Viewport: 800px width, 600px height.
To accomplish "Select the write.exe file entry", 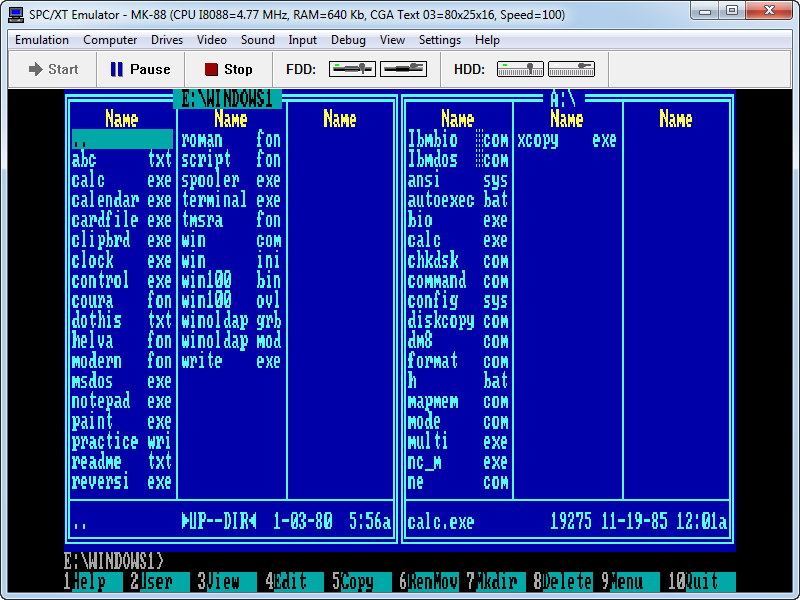I will [x=230, y=361].
